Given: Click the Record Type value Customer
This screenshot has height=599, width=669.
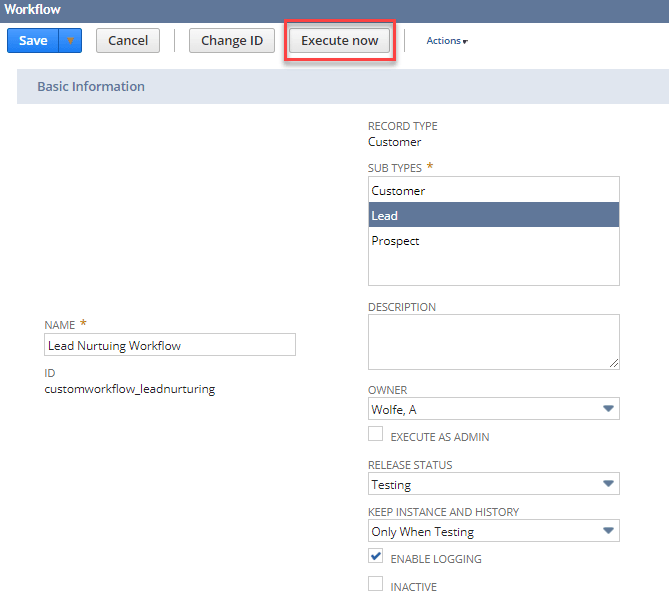Looking at the screenshot, I should coord(394,142).
